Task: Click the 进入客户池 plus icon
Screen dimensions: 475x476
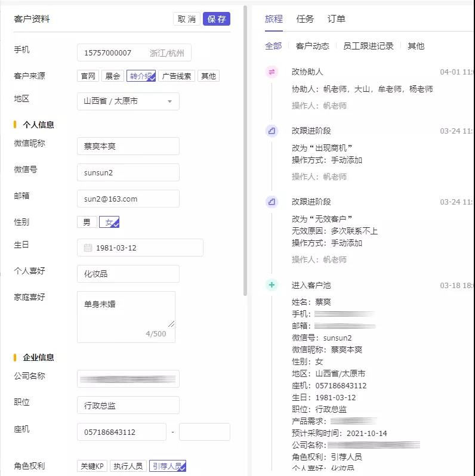Action: click(272, 285)
